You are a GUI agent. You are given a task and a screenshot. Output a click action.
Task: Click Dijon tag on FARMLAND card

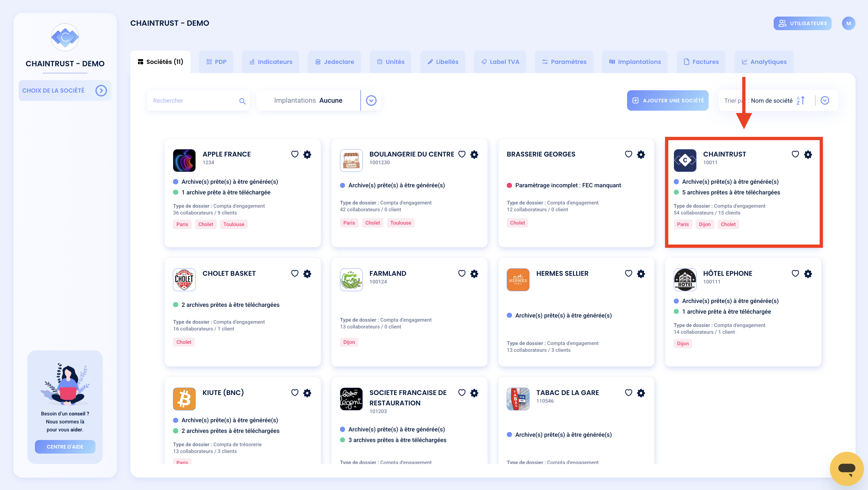[349, 342]
